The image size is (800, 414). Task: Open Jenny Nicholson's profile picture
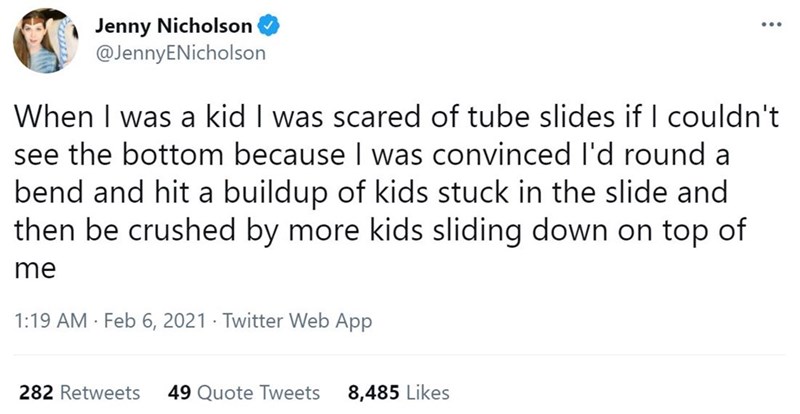(45, 44)
